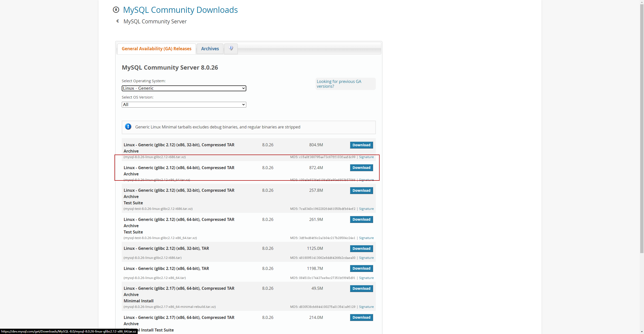Open the MySQL Community Downloads heading link

180,10
